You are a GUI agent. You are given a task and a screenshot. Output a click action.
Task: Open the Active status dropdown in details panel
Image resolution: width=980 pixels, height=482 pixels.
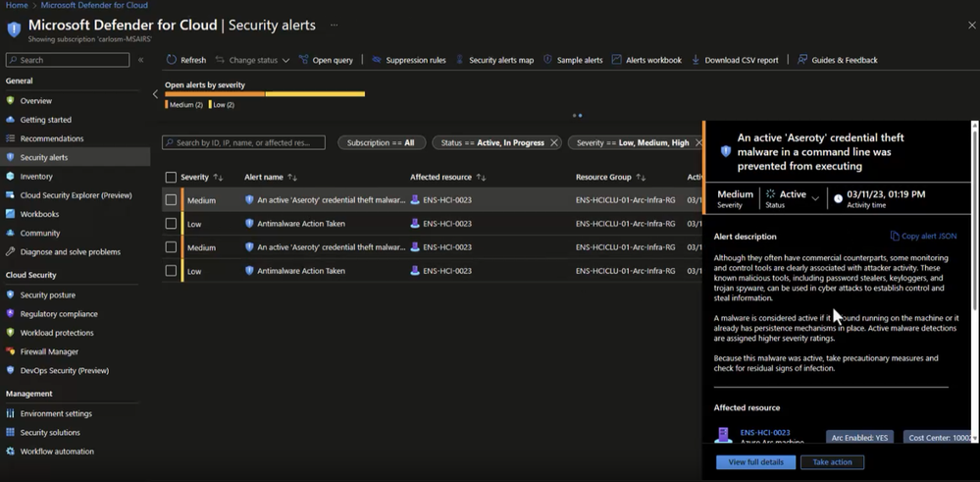(814, 198)
